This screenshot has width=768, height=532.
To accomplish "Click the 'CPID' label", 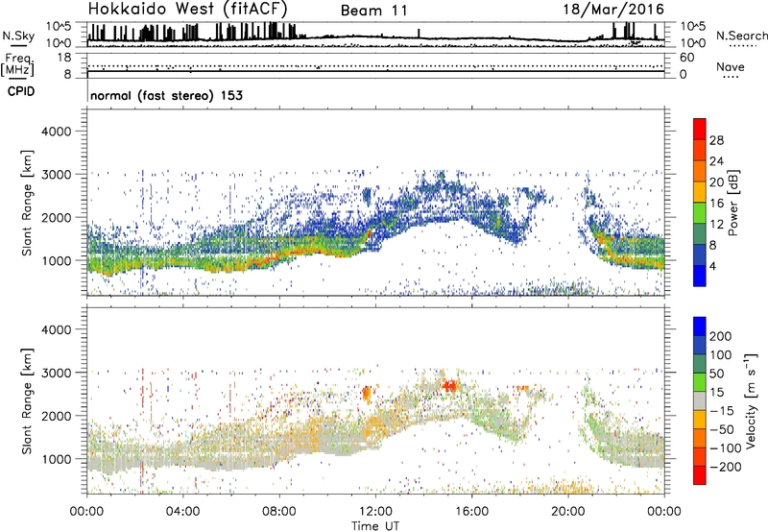I will pyautogui.click(x=21, y=91).
